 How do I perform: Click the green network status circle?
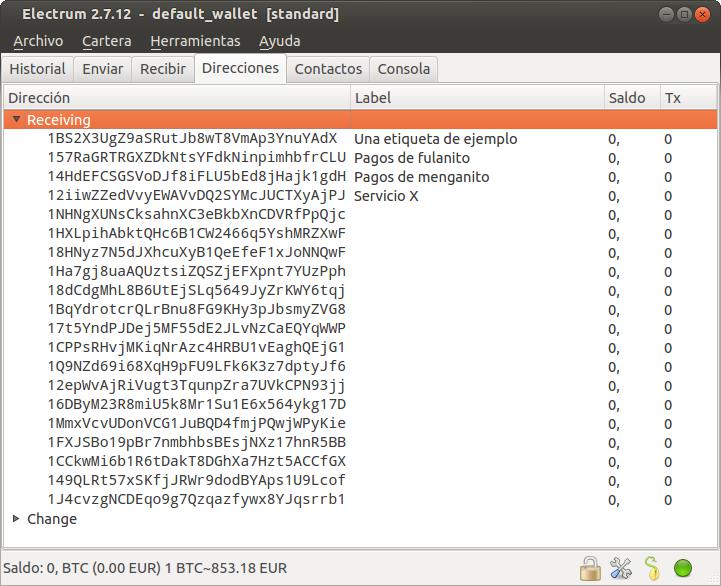(x=684, y=569)
